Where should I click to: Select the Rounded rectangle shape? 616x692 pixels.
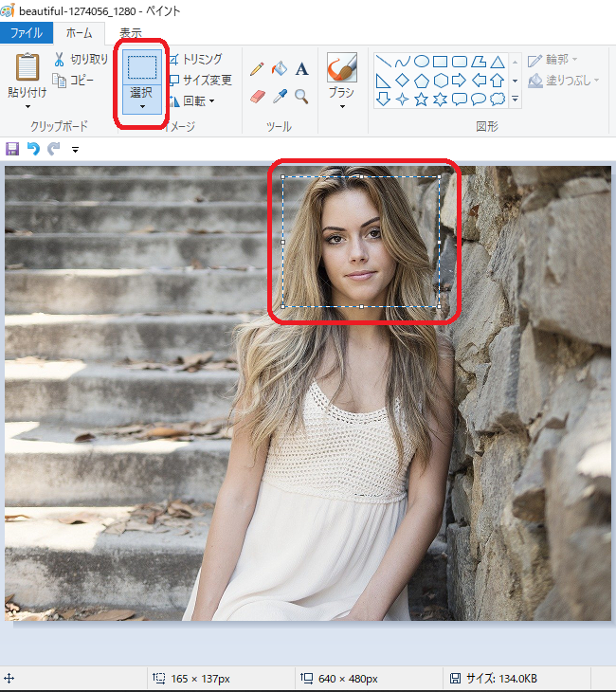coord(460,62)
